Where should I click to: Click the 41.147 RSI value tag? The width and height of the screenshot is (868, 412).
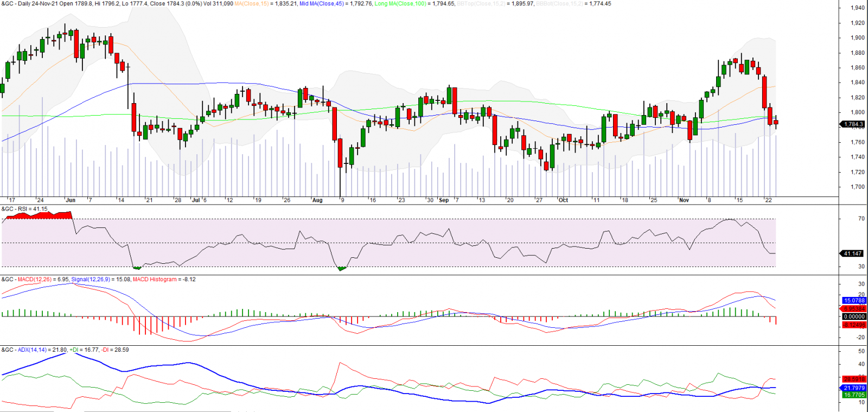pos(853,253)
